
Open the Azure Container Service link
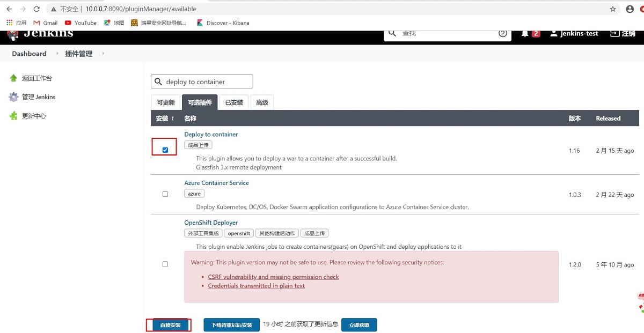(216, 183)
